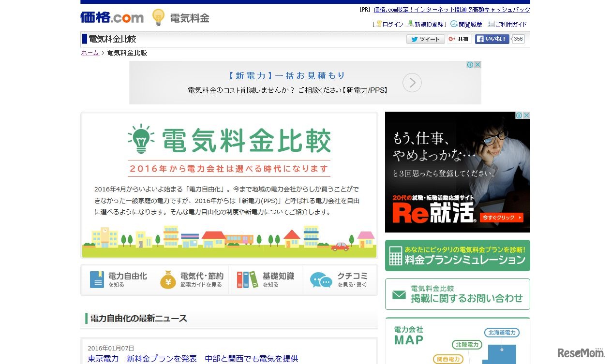Click the next arrow on the ad banner
The image size is (611, 364).
[412, 82]
